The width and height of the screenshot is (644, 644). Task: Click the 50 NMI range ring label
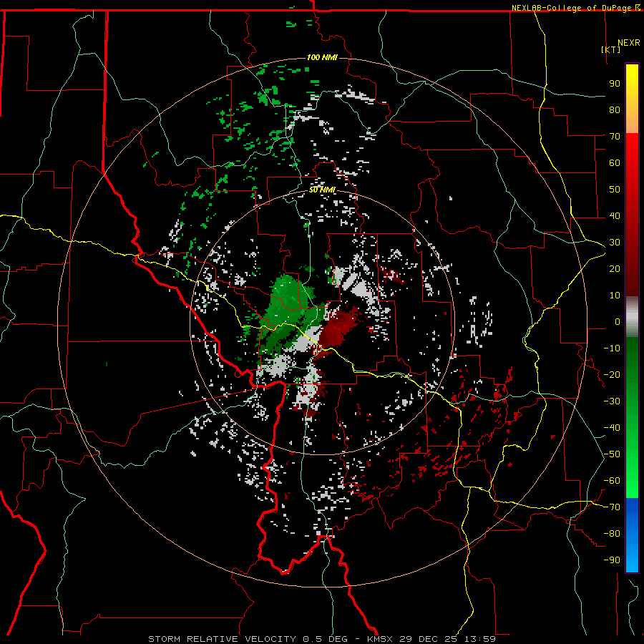322,190
